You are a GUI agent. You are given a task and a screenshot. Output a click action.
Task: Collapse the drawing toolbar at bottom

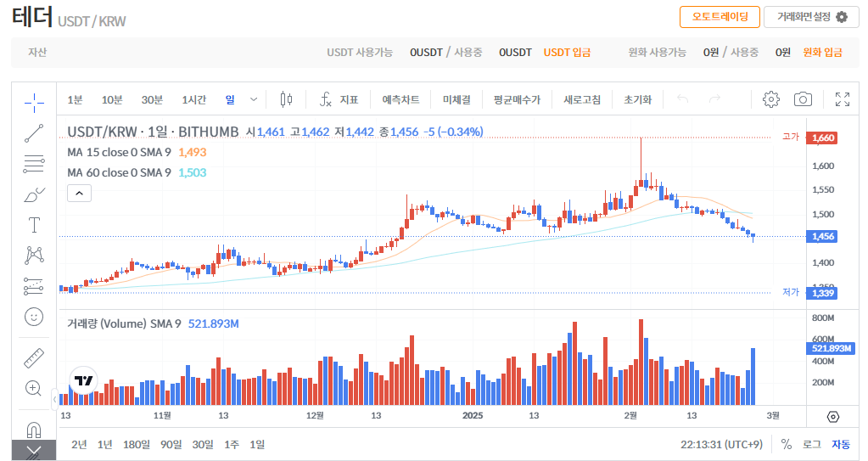[x=34, y=451]
